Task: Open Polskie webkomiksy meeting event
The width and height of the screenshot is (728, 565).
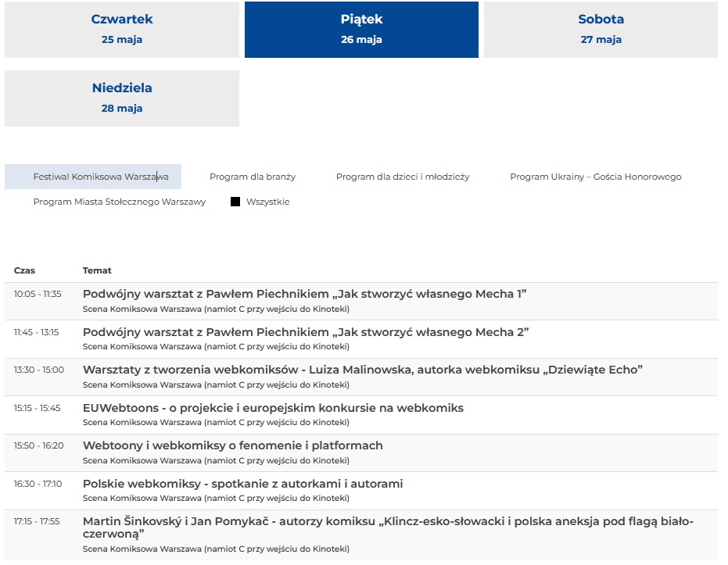Action: click(242, 484)
